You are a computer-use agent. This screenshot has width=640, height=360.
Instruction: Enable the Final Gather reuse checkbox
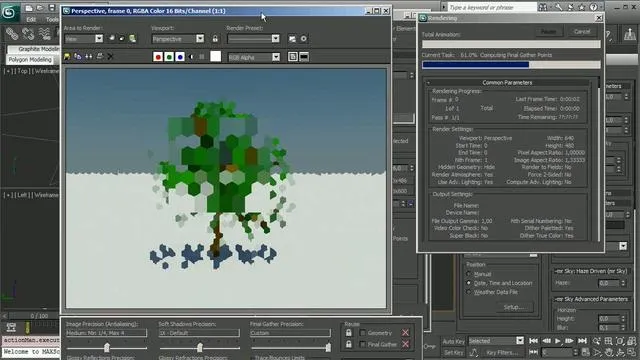pyautogui.click(x=362, y=344)
